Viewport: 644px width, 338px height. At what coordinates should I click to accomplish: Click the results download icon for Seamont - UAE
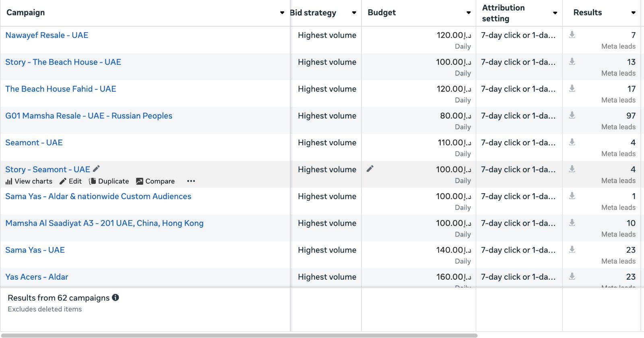(x=572, y=142)
